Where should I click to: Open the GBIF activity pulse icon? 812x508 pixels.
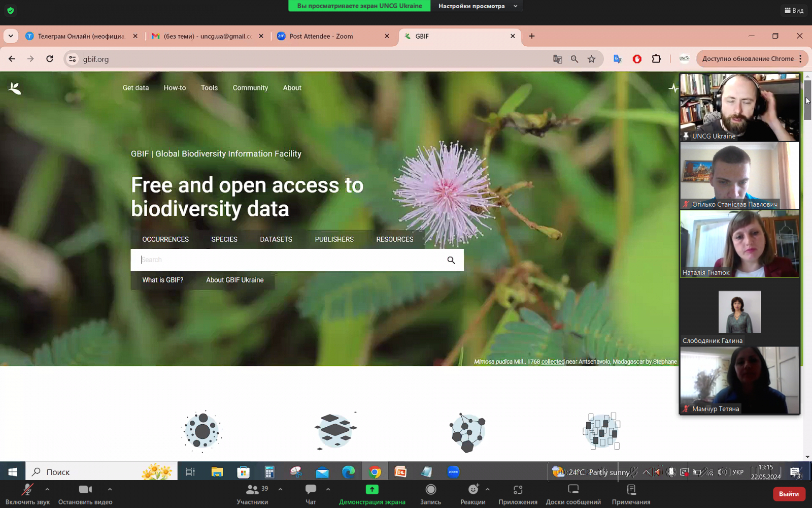coord(673,88)
